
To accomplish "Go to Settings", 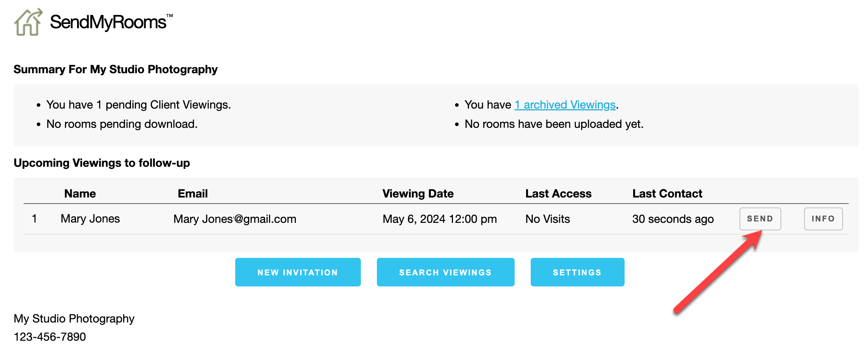I will pos(577,272).
